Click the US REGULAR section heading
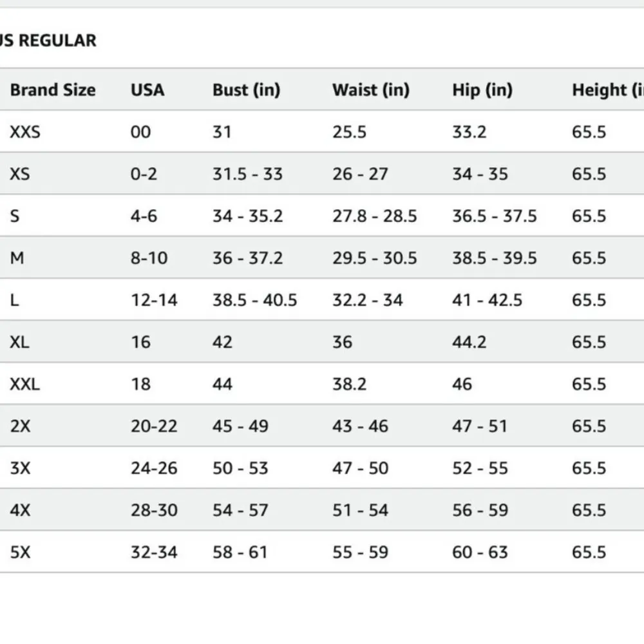Viewport: 644px width, 644px height. point(48,41)
